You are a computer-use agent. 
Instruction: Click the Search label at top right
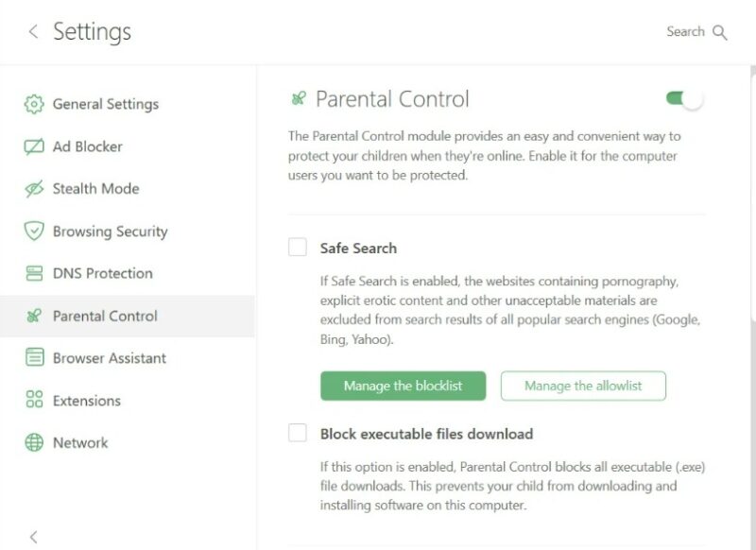point(686,32)
